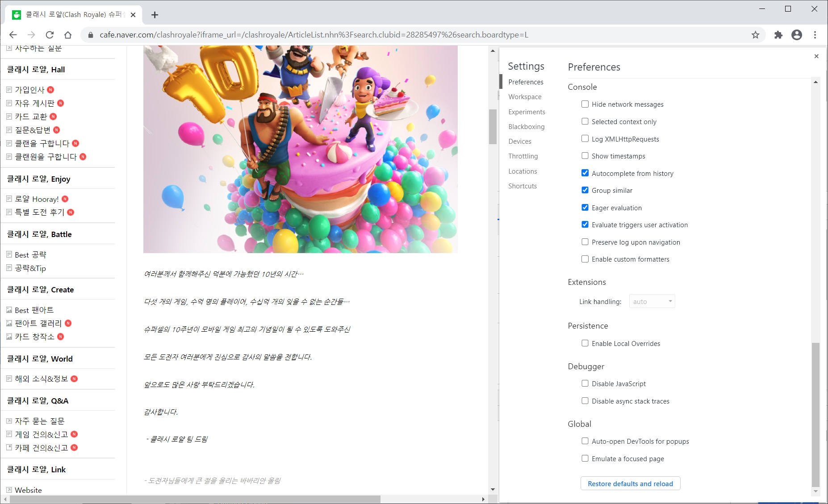The image size is (828, 504).
Task: Click the Preferences panel scrollbar thumb
Action: point(815,414)
